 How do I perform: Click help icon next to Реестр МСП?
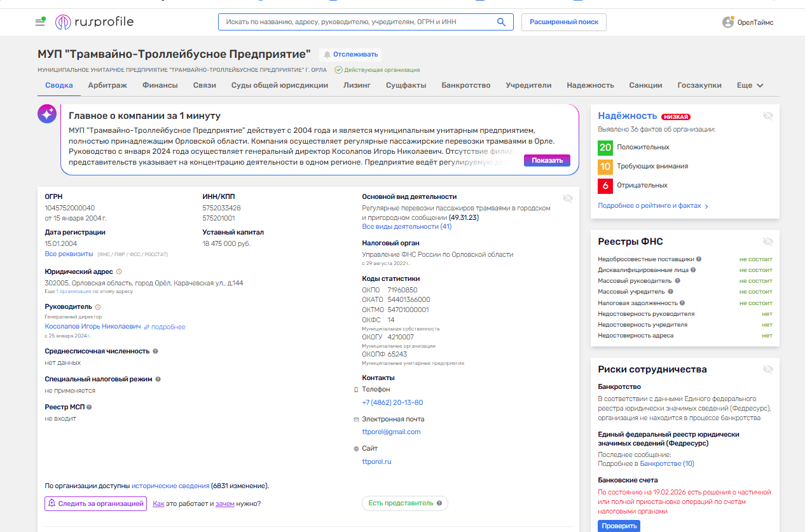pos(89,407)
